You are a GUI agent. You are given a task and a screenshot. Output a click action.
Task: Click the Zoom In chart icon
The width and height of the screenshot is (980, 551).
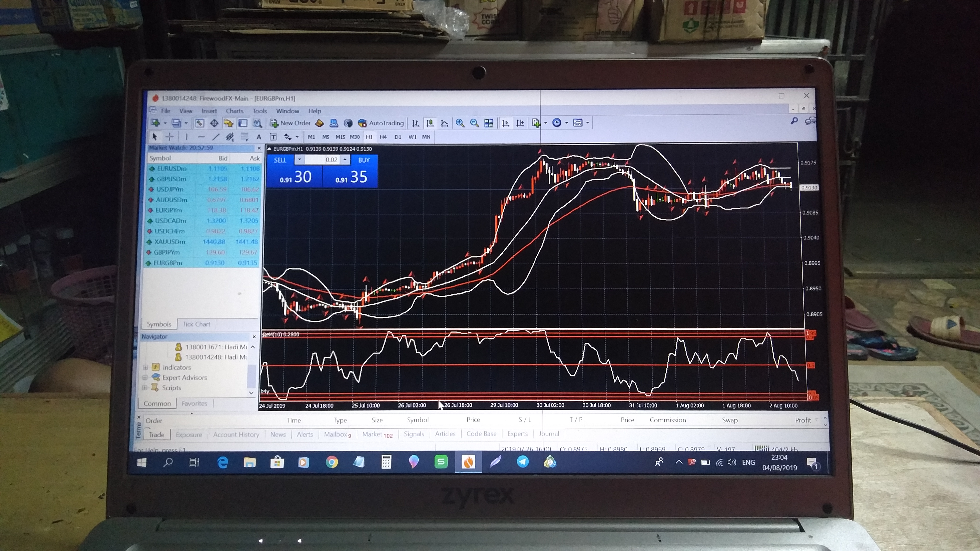point(460,123)
